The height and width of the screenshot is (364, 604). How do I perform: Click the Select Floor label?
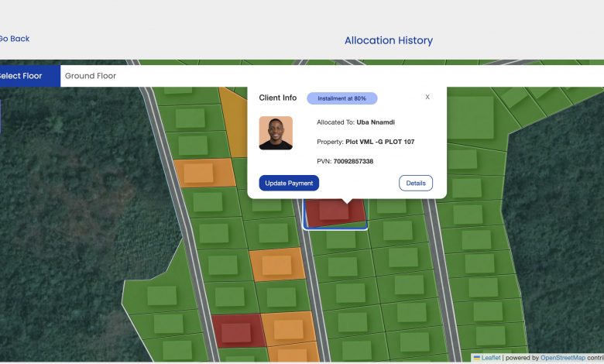tap(21, 76)
